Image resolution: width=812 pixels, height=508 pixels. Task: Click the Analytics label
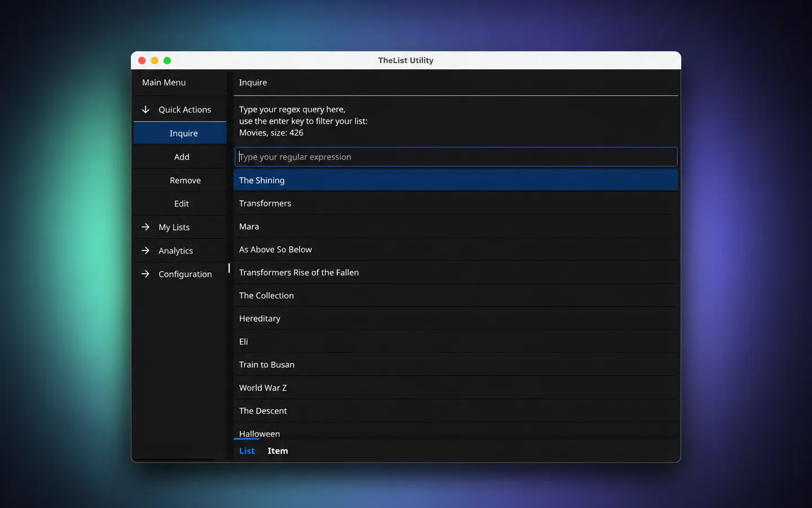point(175,251)
